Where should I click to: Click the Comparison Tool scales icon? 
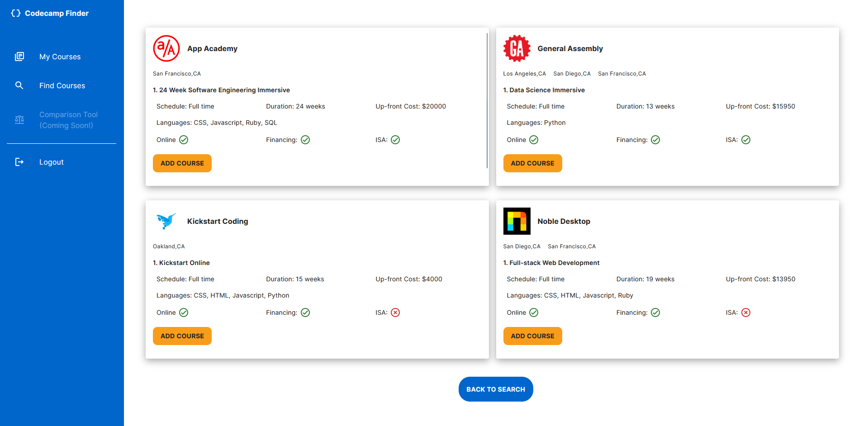tap(19, 120)
